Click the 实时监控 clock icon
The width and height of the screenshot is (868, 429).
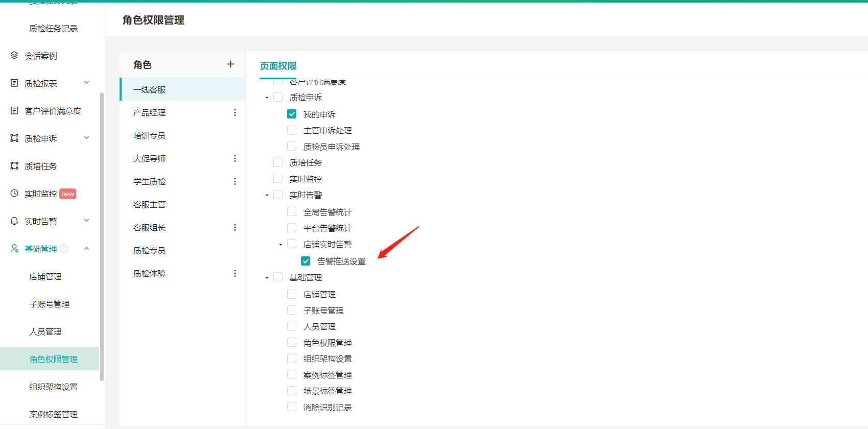click(x=14, y=193)
